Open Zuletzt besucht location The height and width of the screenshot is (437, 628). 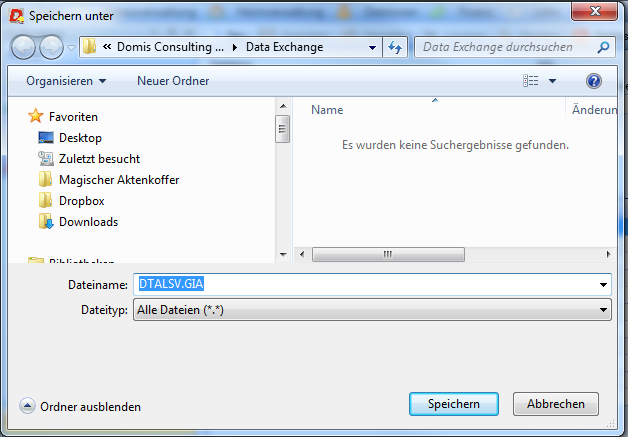(99, 159)
